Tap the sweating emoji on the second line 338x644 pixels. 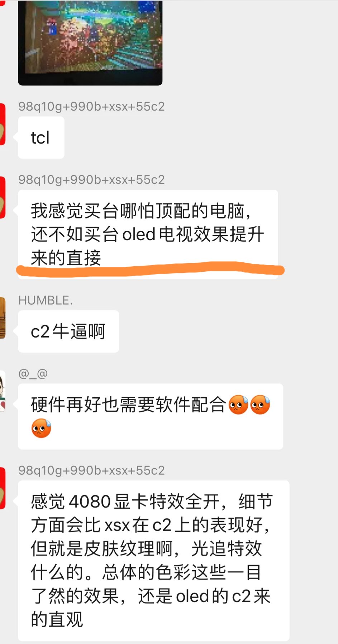(x=41, y=428)
